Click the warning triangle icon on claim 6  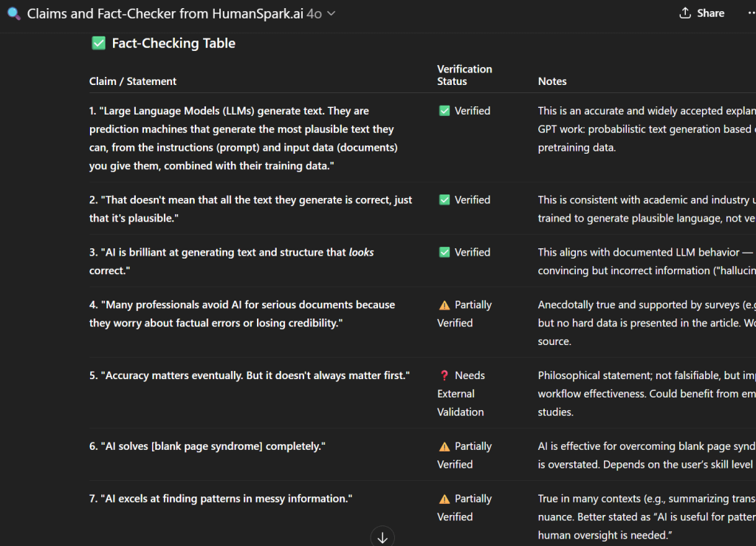[x=445, y=446]
